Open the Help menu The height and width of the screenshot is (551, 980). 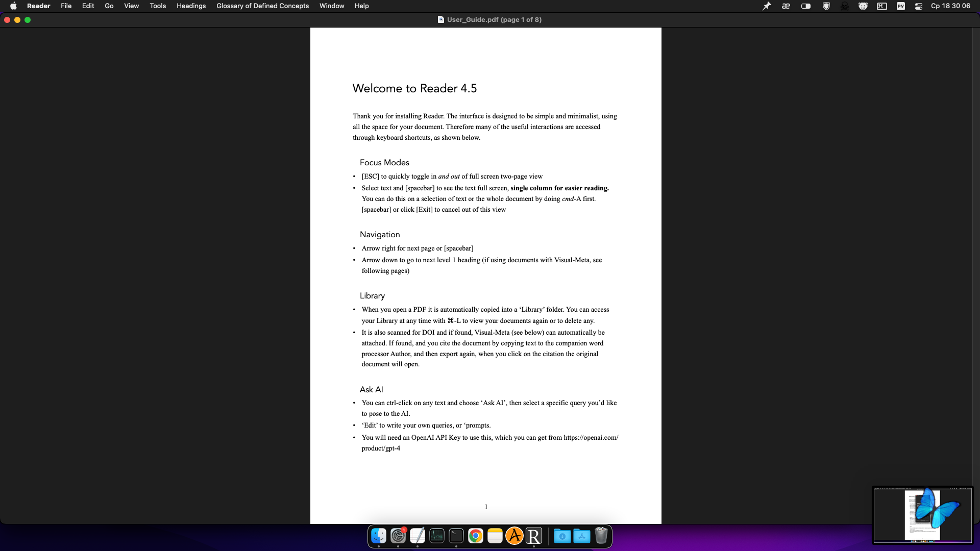click(x=361, y=6)
